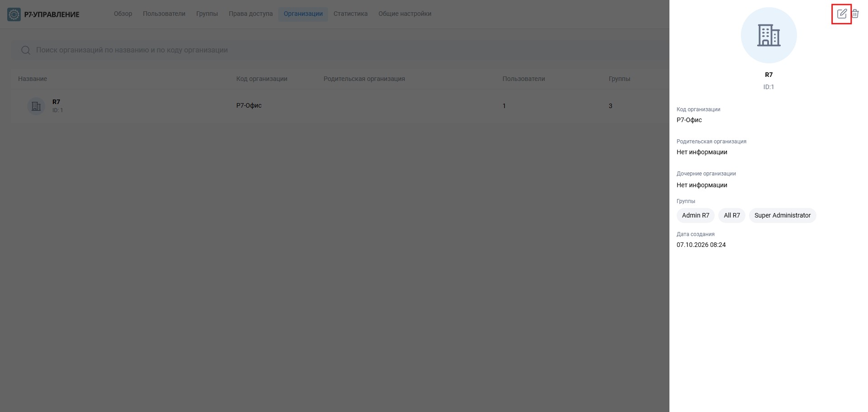Click the Admin R7 group chip
Screen dimensions: 868x412
[x=696, y=216]
